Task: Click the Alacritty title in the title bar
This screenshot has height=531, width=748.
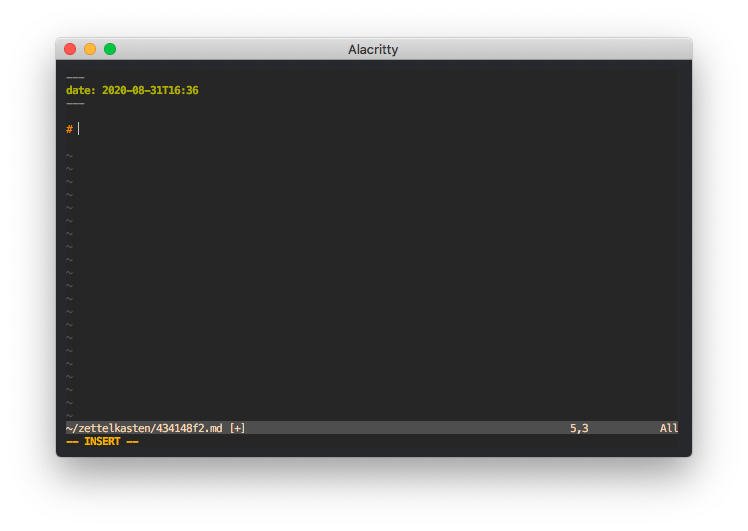Action: pyautogui.click(x=373, y=49)
